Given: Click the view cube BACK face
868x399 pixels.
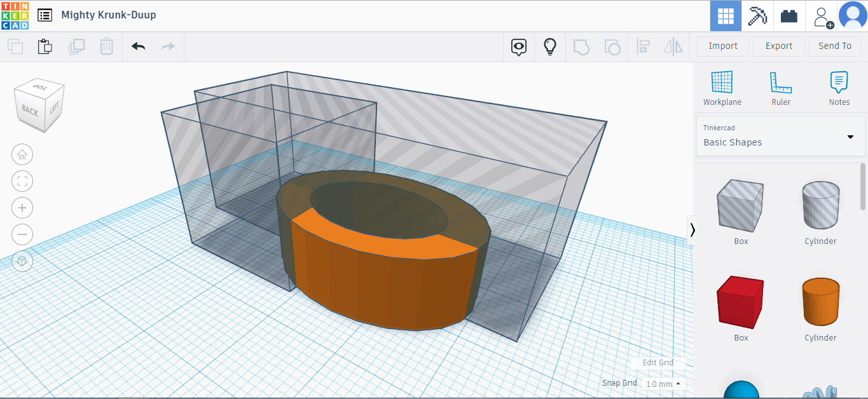Looking at the screenshot, I should click(x=29, y=111).
